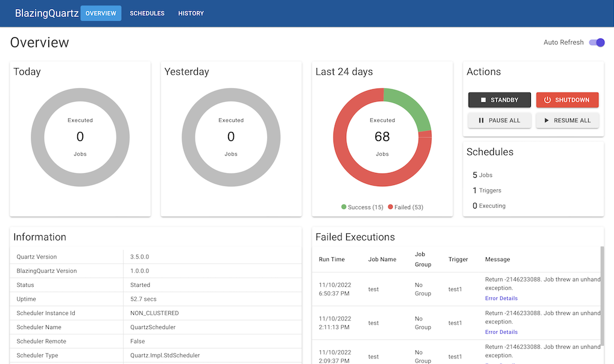614x364 pixels.
Task: Click the Scheduler Name value QuartzScheduler
Action: (153, 327)
